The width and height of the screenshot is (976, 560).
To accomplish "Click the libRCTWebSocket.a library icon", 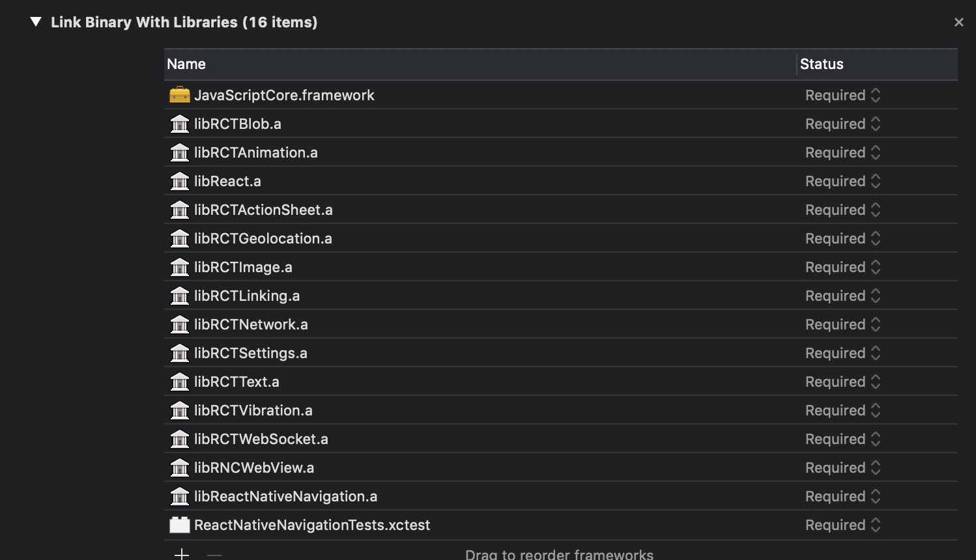I will point(179,439).
